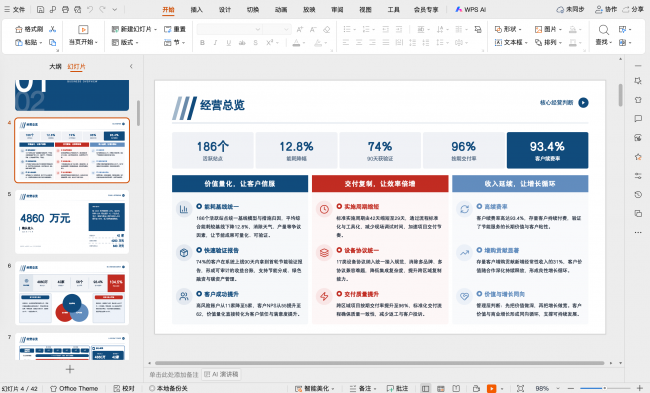Open the quick access toolbar customize chevron

[115, 9]
